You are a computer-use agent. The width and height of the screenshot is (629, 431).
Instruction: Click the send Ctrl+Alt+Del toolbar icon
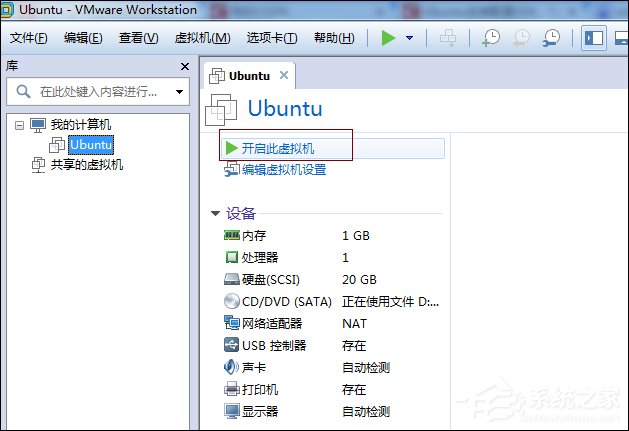point(448,38)
